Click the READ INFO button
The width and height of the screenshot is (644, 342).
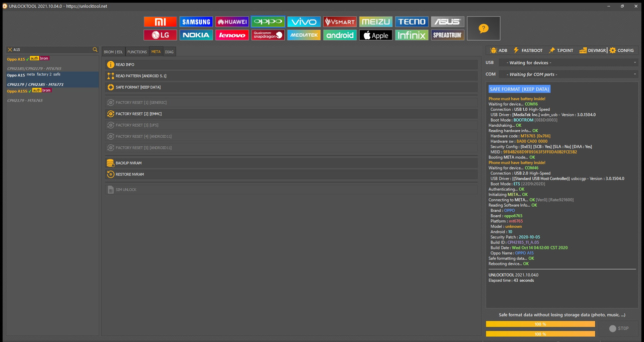click(291, 64)
